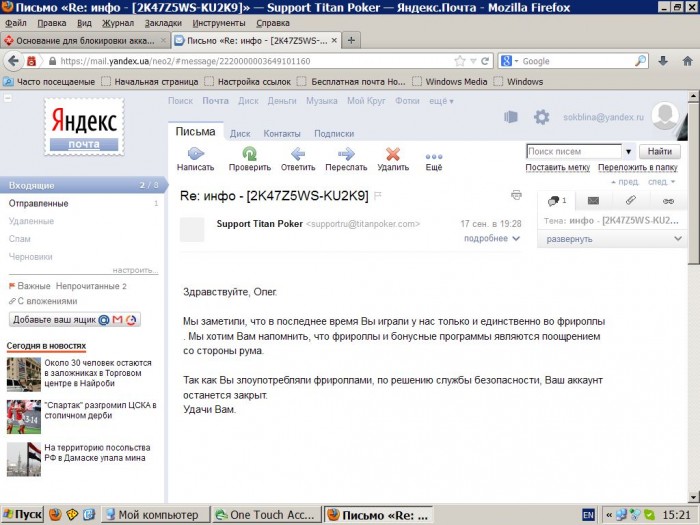Click the Добавьте ваш ящик button
This screenshot has width=700, height=525.
point(75,320)
